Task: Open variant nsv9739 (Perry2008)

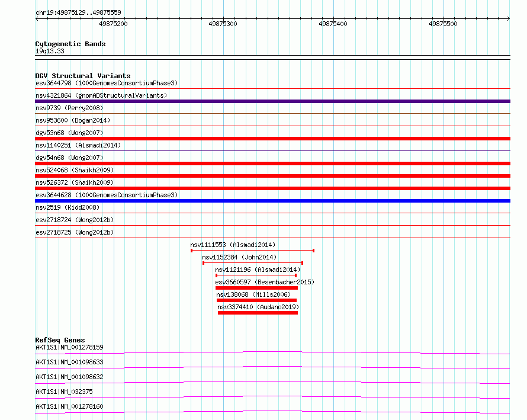Action: tap(69, 108)
